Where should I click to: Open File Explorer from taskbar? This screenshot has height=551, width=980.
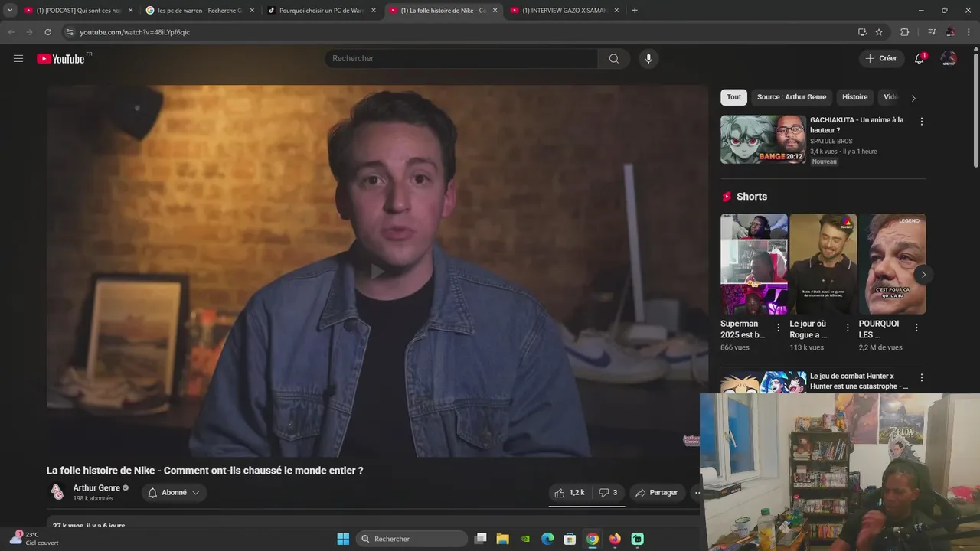pos(502,539)
